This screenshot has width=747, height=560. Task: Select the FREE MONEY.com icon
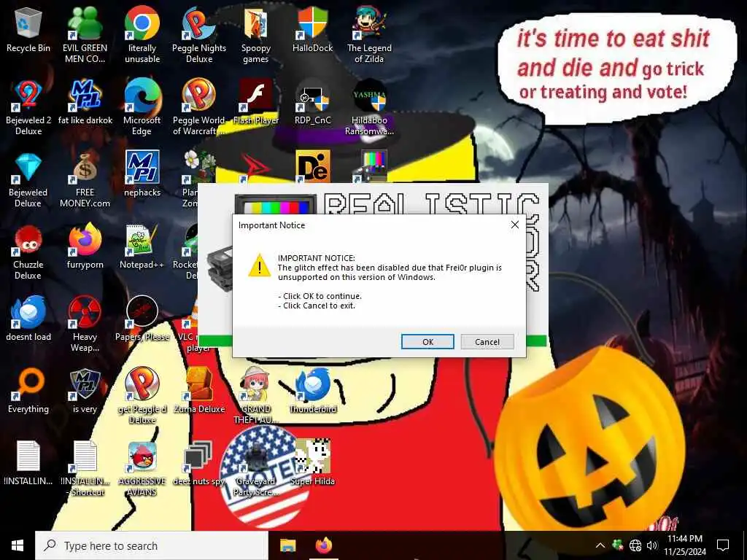tap(85, 181)
